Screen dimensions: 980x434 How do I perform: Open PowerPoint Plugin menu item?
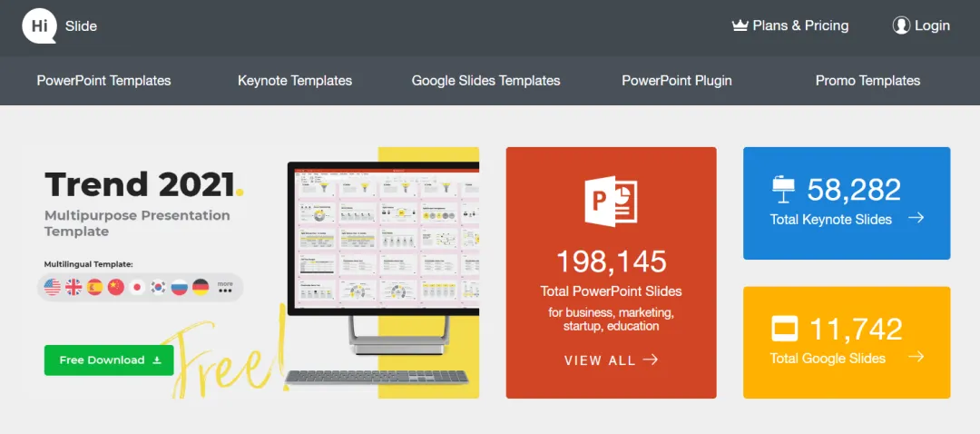pos(677,81)
